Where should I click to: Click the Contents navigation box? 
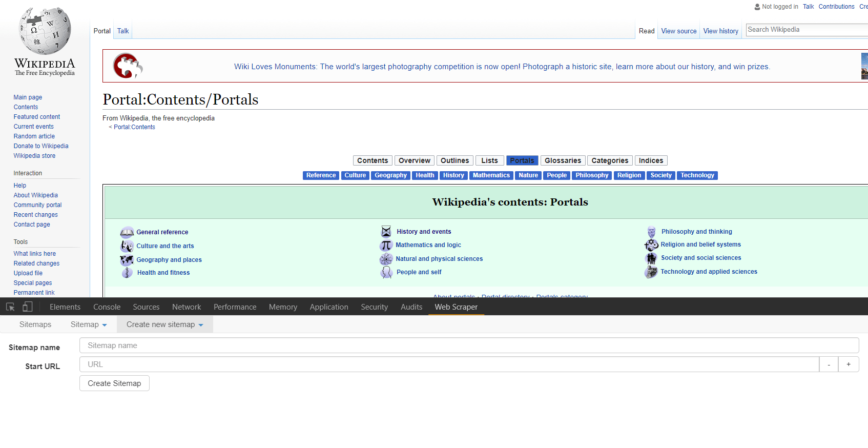(x=373, y=160)
